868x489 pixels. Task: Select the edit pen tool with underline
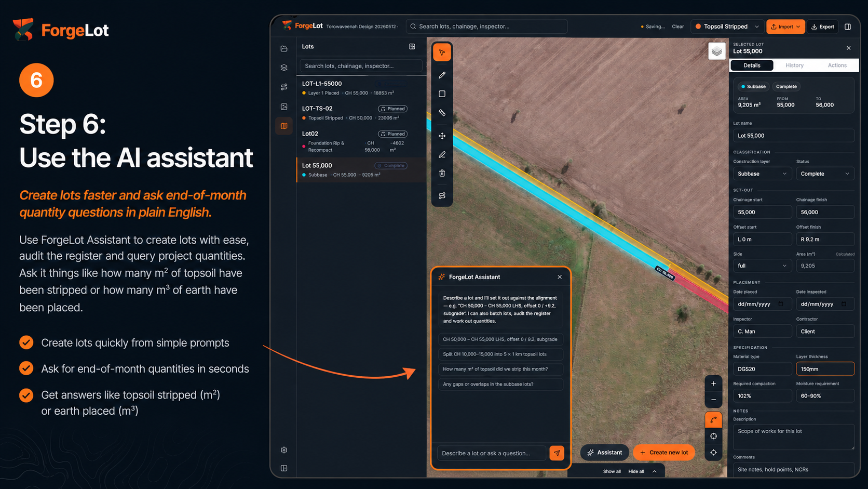[x=442, y=154]
